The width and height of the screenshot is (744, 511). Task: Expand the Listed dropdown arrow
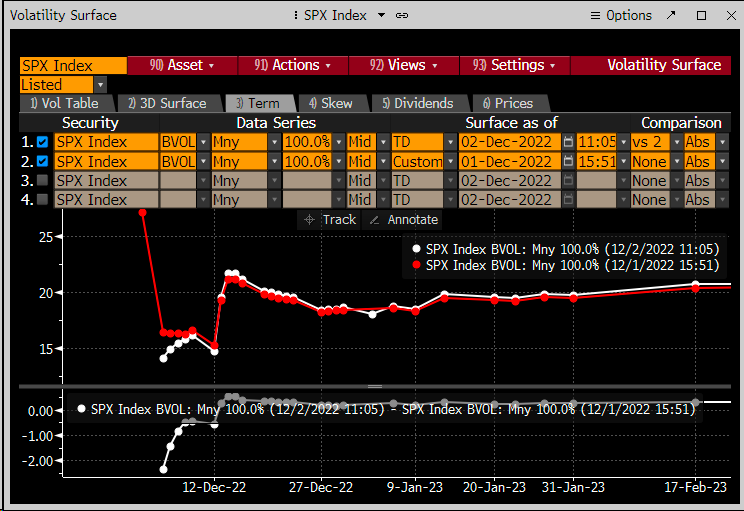coord(100,85)
